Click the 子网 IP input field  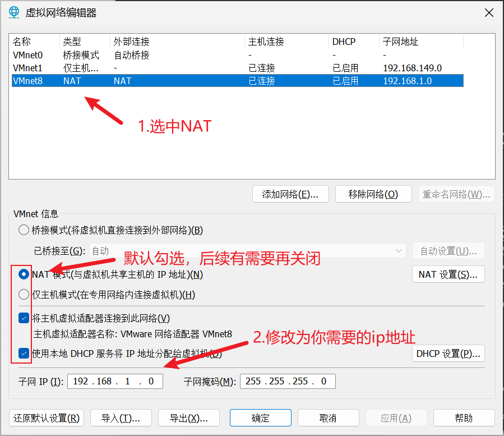[115, 382]
